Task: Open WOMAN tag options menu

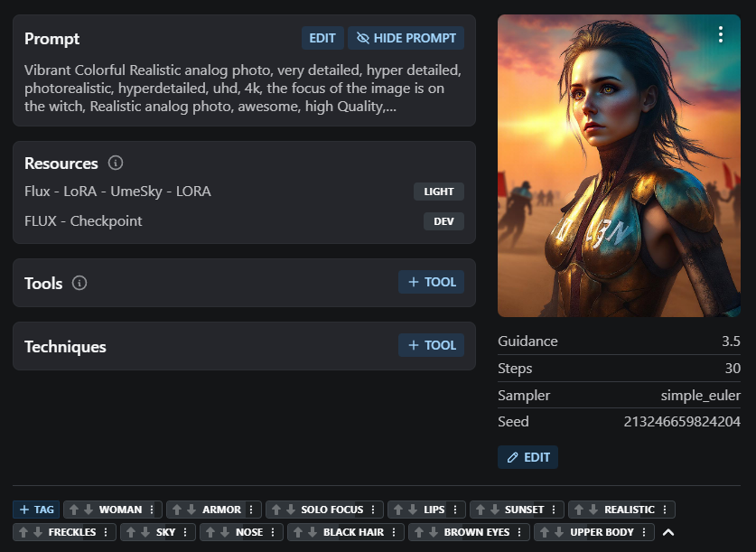Action: click(x=152, y=510)
